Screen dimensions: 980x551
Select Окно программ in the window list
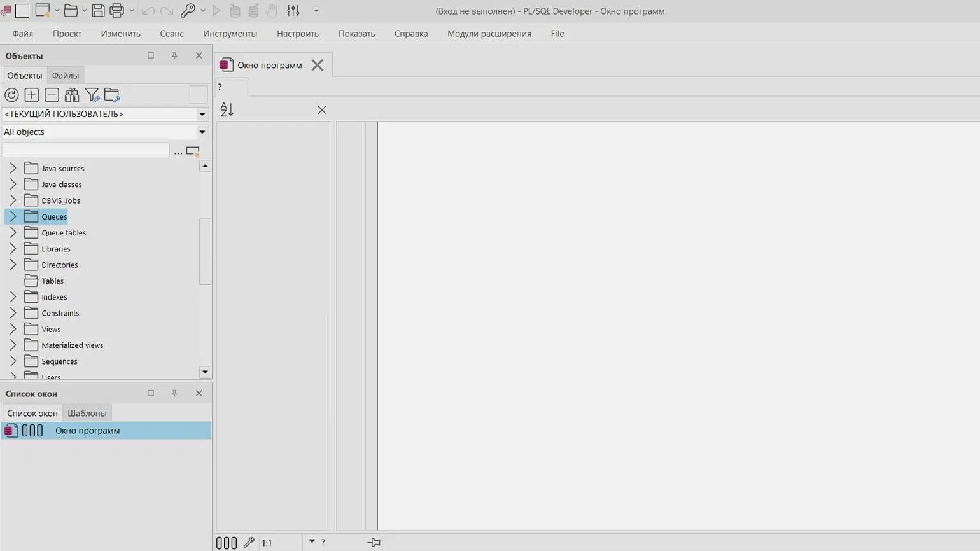pos(106,431)
